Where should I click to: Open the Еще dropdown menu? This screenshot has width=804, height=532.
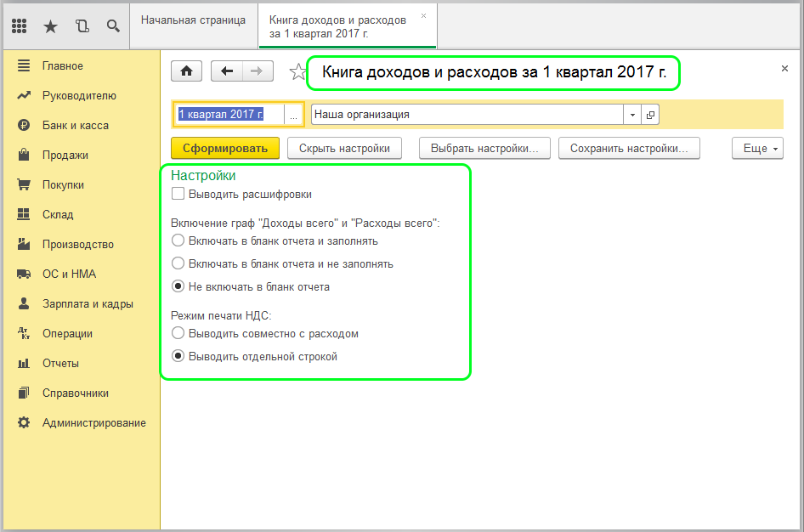[756, 148]
